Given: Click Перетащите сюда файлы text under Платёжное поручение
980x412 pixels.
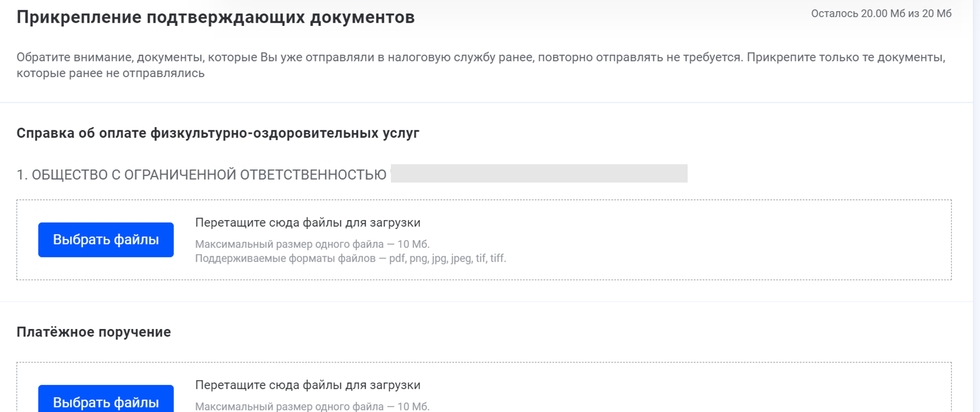Looking at the screenshot, I should pos(307,385).
